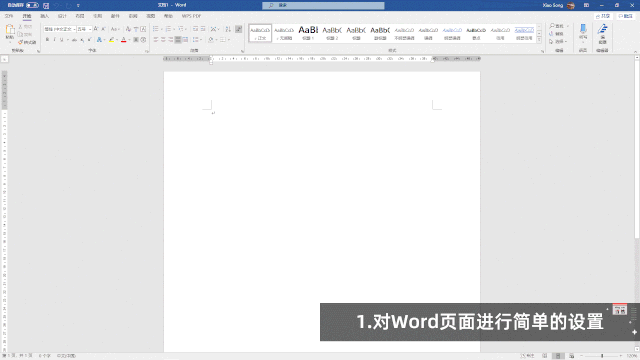The image size is (640, 360).
Task: Click the Comments button
Action: pyautogui.click(x=626, y=16)
